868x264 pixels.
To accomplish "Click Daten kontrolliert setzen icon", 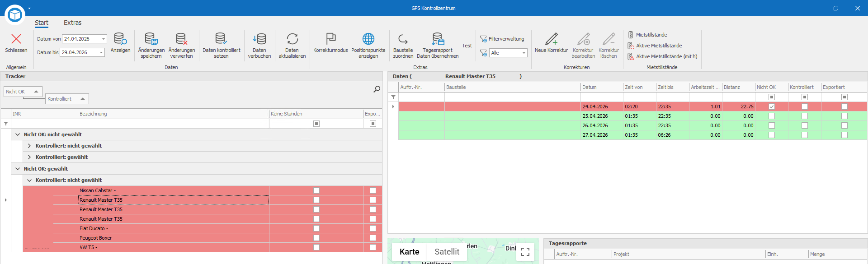I will pyautogui.click(x=221, y=39).
